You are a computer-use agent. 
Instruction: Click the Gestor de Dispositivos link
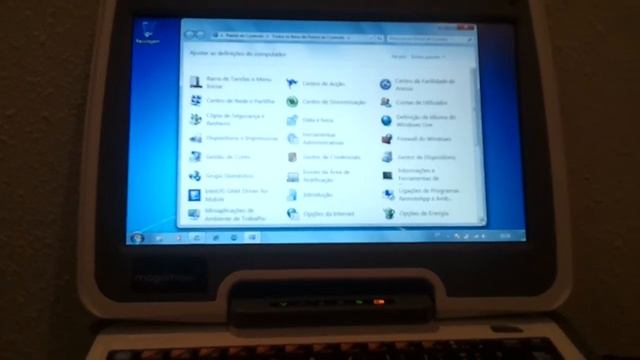(x=427, y=157)
